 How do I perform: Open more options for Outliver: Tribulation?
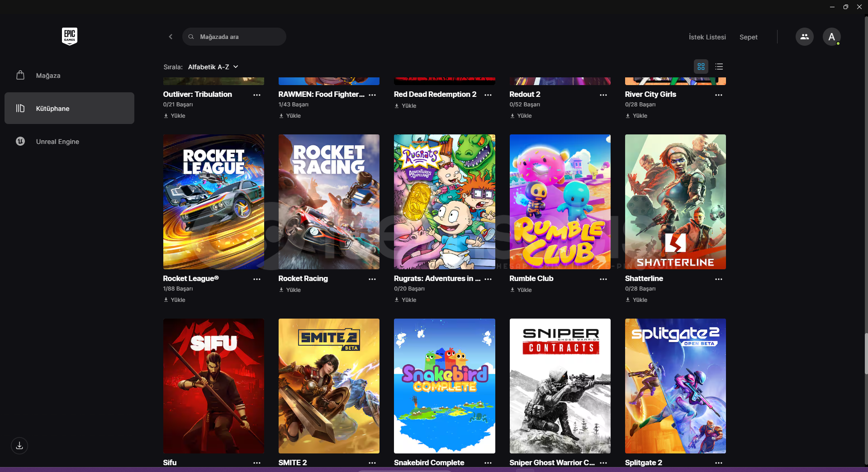click(257, 95)
